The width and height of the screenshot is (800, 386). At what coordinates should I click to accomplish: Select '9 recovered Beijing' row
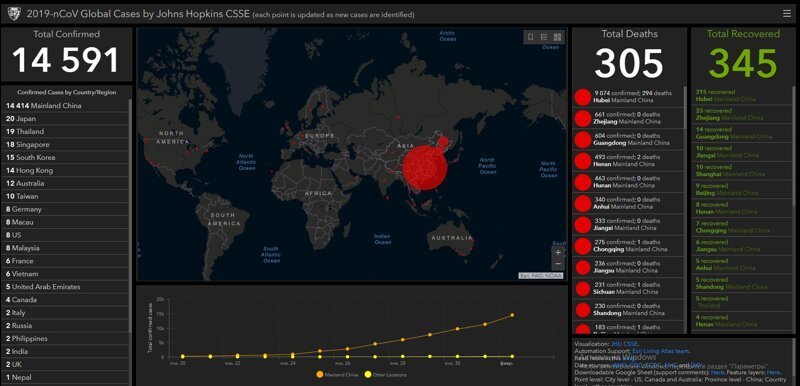coord(743,190)
